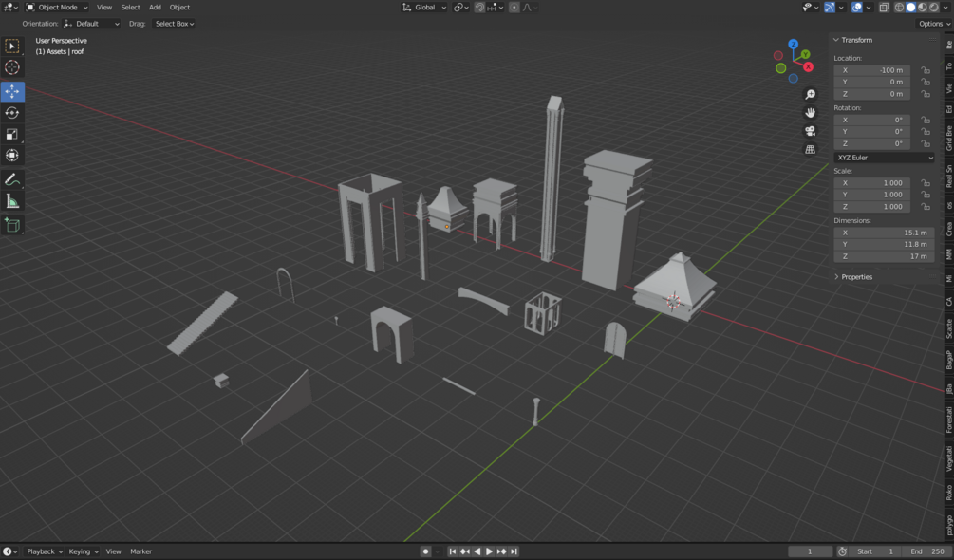Toggle viewport overlays display
This screenshot has height=560, width=954.
[x=856, y=8]
